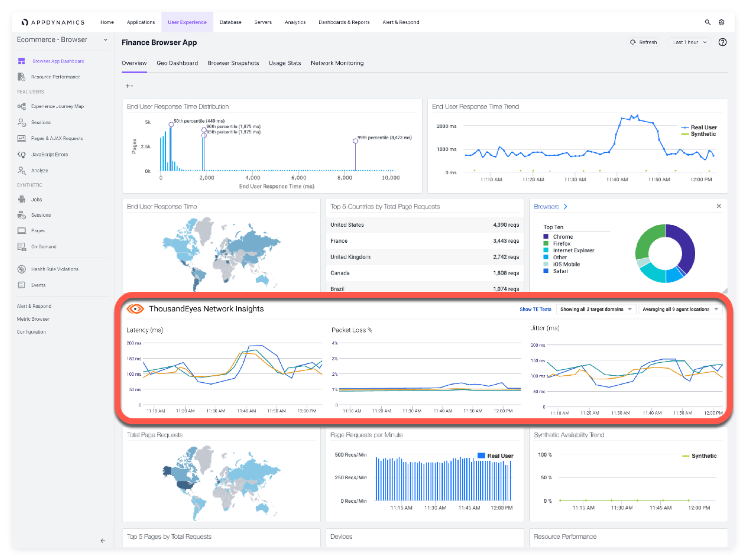Screen dimensions: 747x560
Task: Click the Pages & AJAX Requests icon
Action: 22,139
